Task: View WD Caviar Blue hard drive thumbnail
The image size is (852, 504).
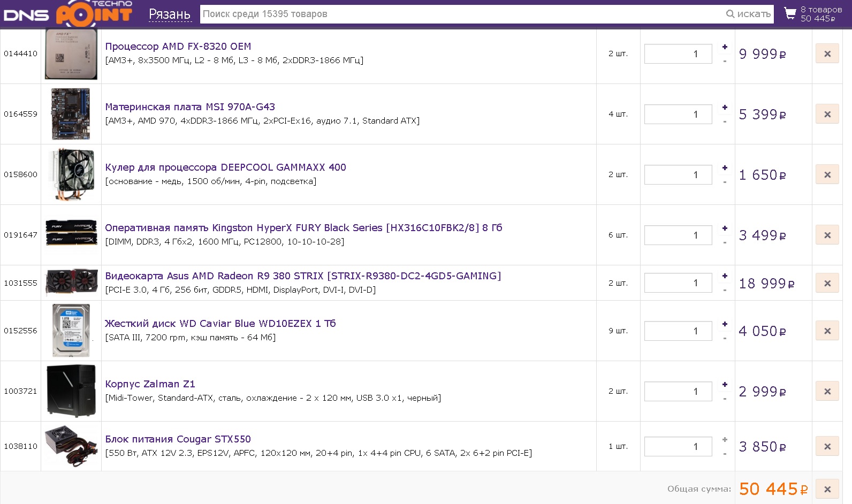Action: [x=71, y=330]
